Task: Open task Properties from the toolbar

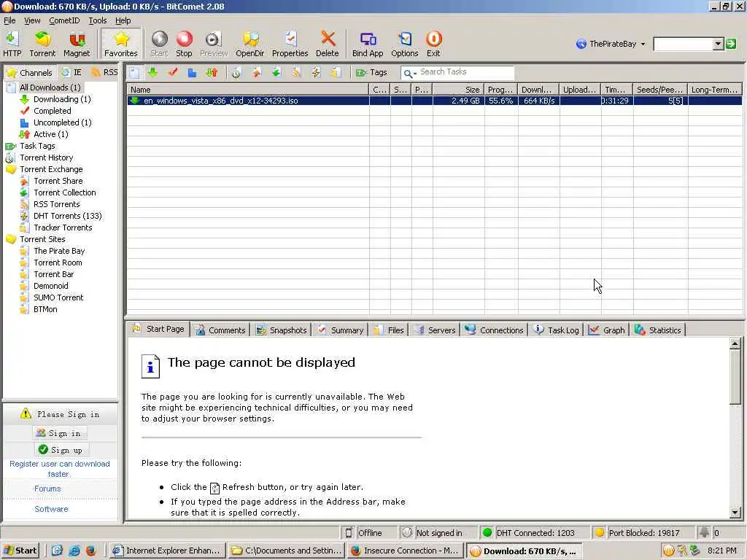Action: coord(290,44)
